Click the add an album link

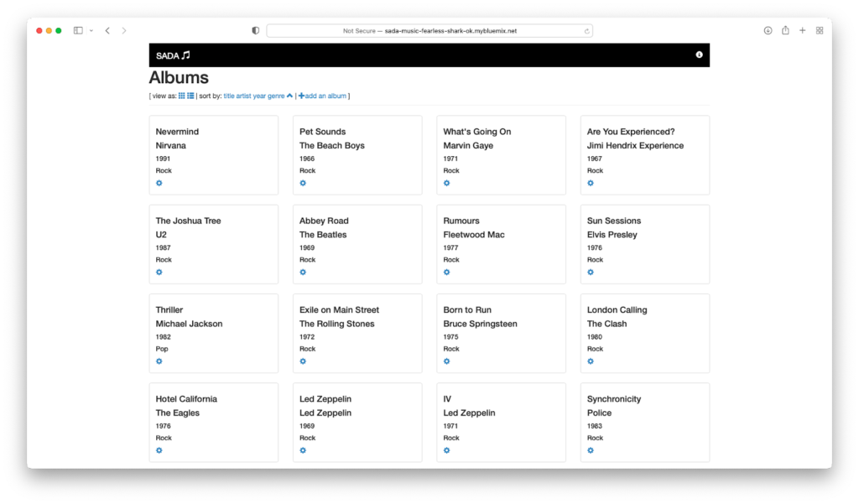[322, 96]
